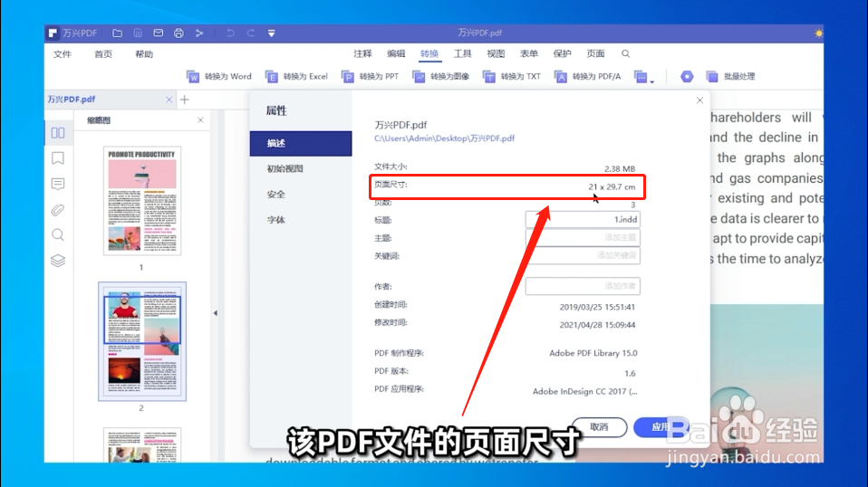The image size is (868, 487).
Task: Open the layers sidebar icon
Action: point(58,261)
